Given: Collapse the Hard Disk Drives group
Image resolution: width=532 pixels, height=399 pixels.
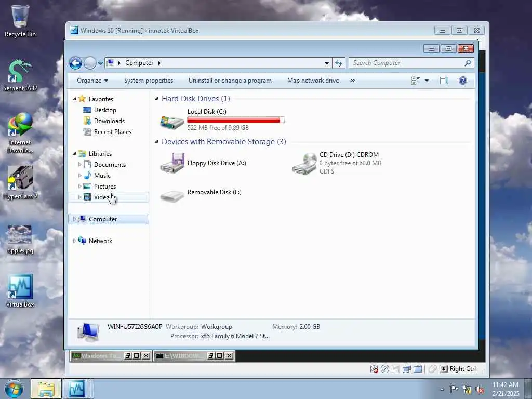Looking at the screenshot, I should coord(156,98).
